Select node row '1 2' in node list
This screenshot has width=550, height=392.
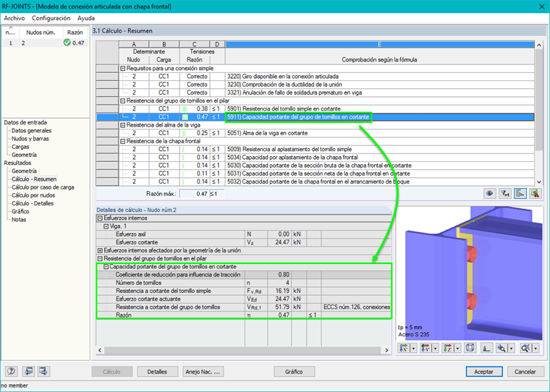tap(45, 43)
